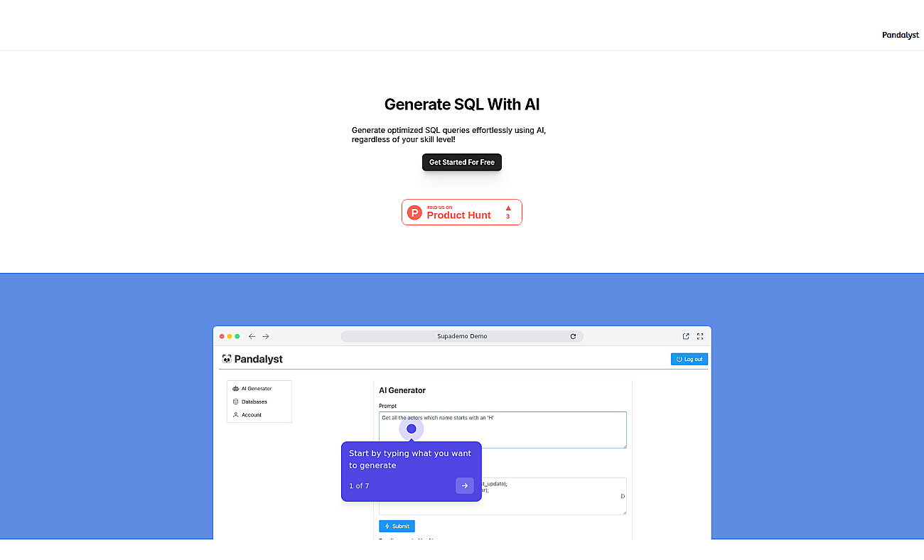Open demo in new tab icon

click(686, 336)
